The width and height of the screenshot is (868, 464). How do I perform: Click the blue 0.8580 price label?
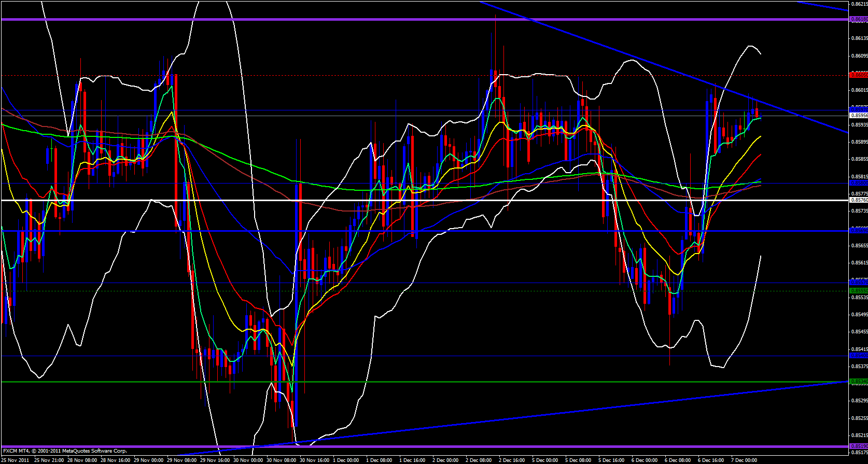pyautogui.click(x=858, y=183)
